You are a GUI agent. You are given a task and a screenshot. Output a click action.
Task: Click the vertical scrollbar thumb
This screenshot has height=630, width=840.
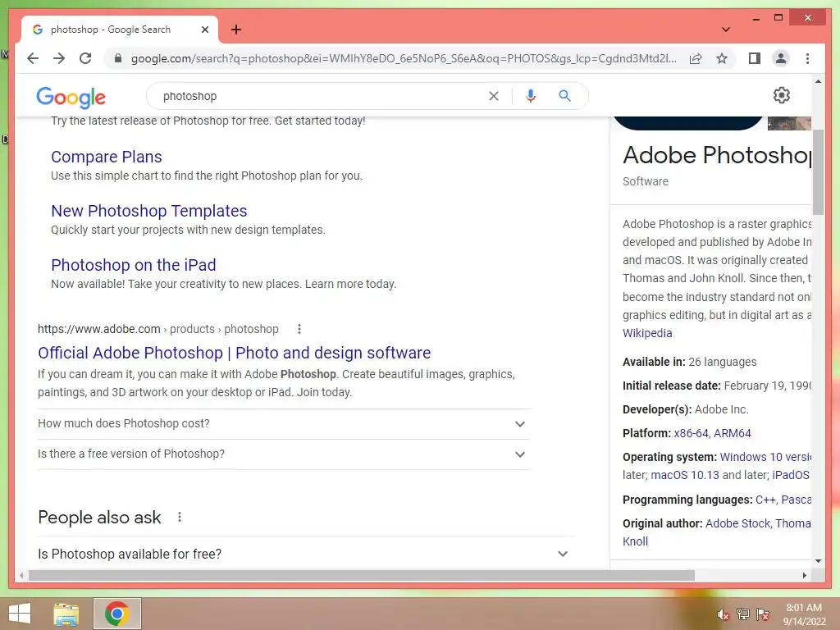tap(818, 171)
